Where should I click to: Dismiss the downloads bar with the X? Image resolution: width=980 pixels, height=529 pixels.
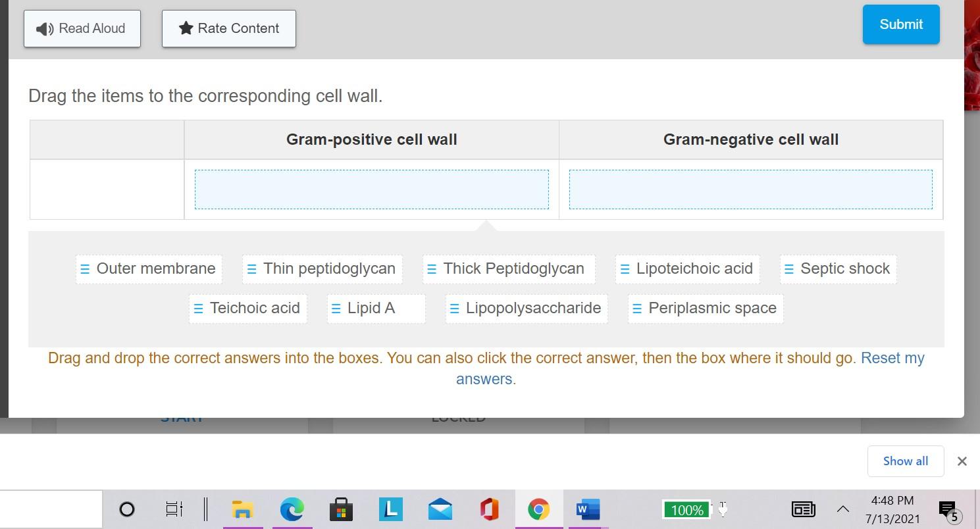coord(962,461)
